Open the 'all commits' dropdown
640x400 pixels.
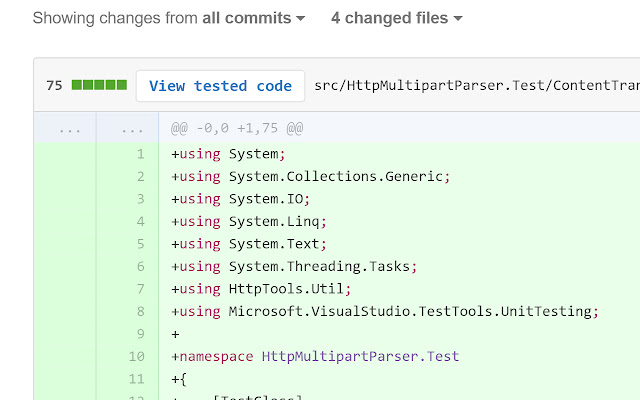click(254, 18)
